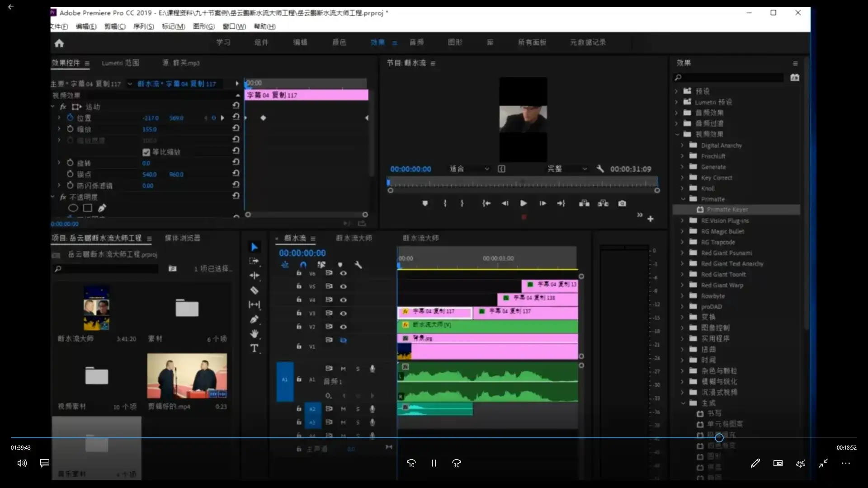The image size is (868, 488).
Task: Open timeline wrench display settings
Action: point(358,265)
